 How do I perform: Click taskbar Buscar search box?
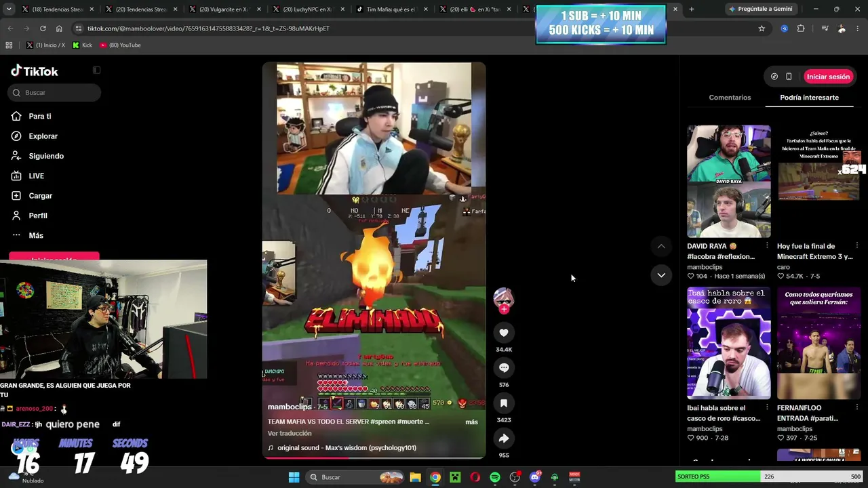pos(355,477)
